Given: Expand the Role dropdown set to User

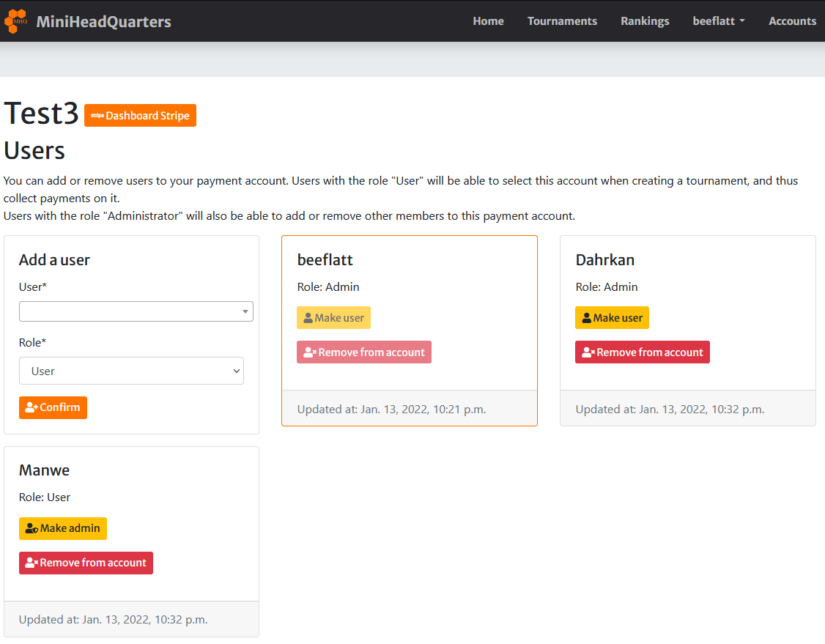Looking at the screenshot, I should tap(131, 371).
